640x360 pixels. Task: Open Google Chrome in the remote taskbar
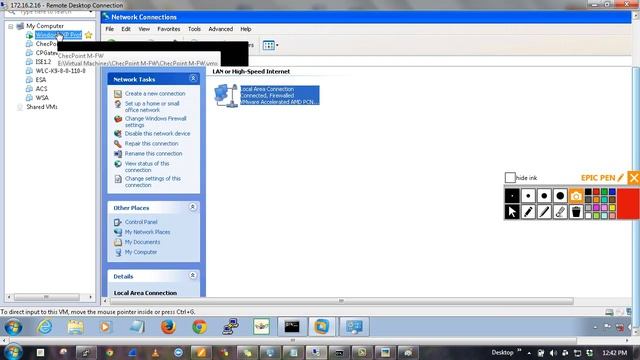tap(200, 327)
